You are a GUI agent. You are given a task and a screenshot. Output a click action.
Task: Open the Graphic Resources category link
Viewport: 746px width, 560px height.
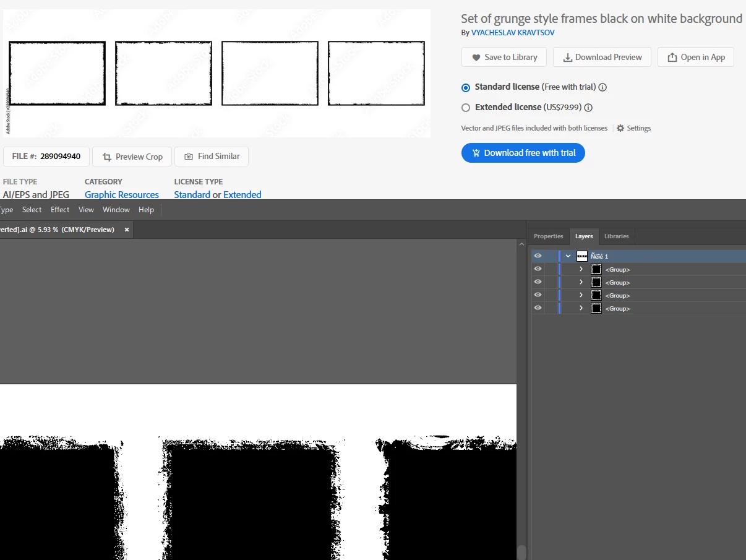[122, 194]
